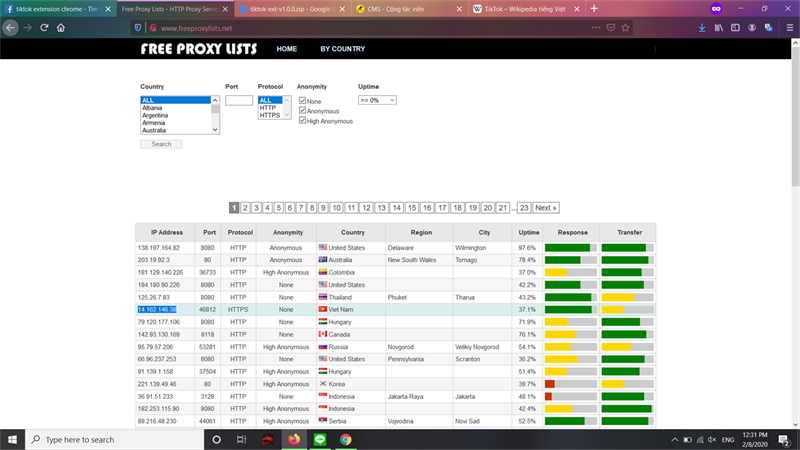Click the FREE PROXY LISTS logo
800x450 pixels.
tap(198, 49)
